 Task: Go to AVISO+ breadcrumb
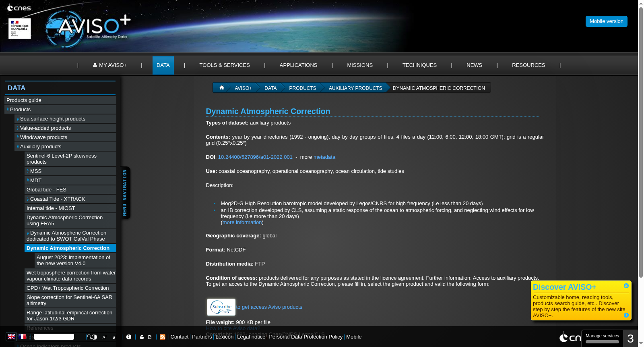pyautogui.click(x=243, y=88)
